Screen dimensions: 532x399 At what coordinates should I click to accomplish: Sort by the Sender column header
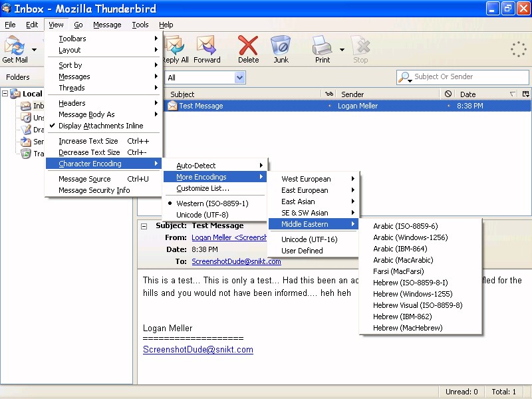388,94
